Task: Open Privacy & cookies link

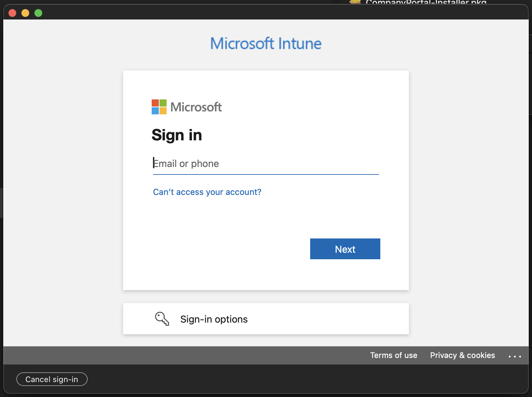Action: click(x=462, y=355)
